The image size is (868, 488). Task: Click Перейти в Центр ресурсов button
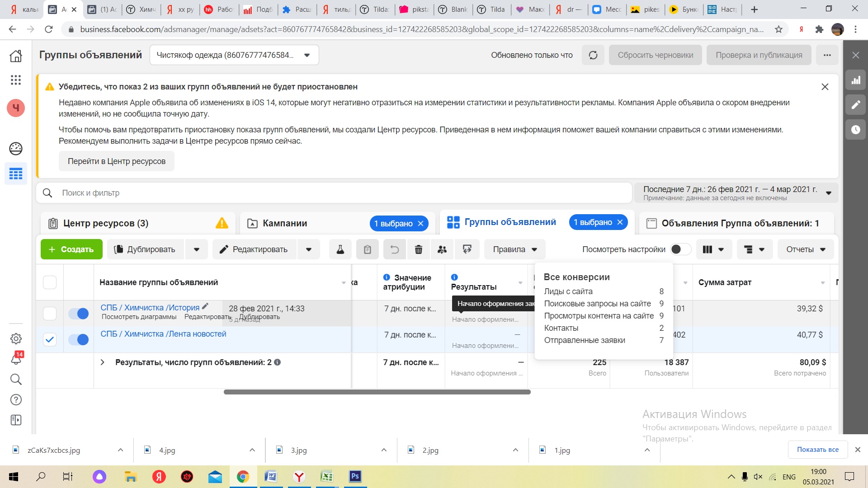[x=117, y=161]
